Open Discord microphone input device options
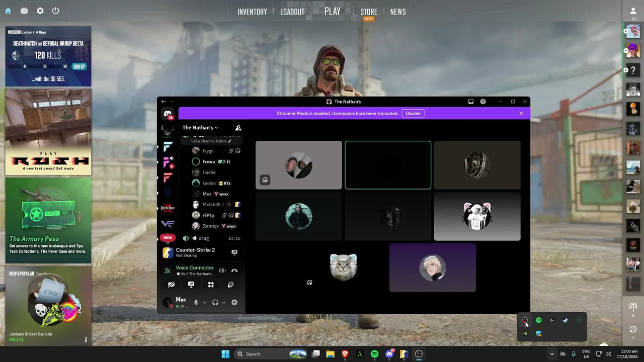The image size is (644, 362). (204, 302)
